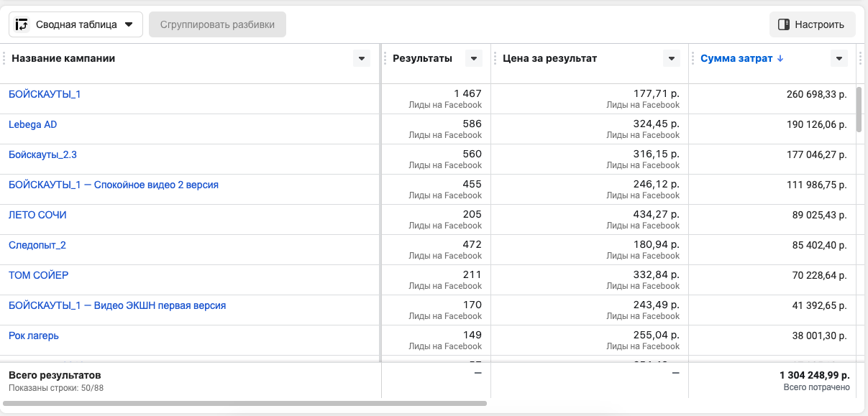Image resolution: width=868 pixels, height=416 pixels.
Task: Open the Lebega AD campaign
Action: click(x=32, y=124)
